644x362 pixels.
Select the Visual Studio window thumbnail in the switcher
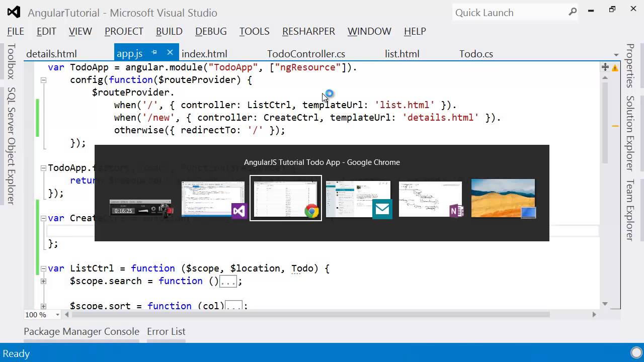213,199
